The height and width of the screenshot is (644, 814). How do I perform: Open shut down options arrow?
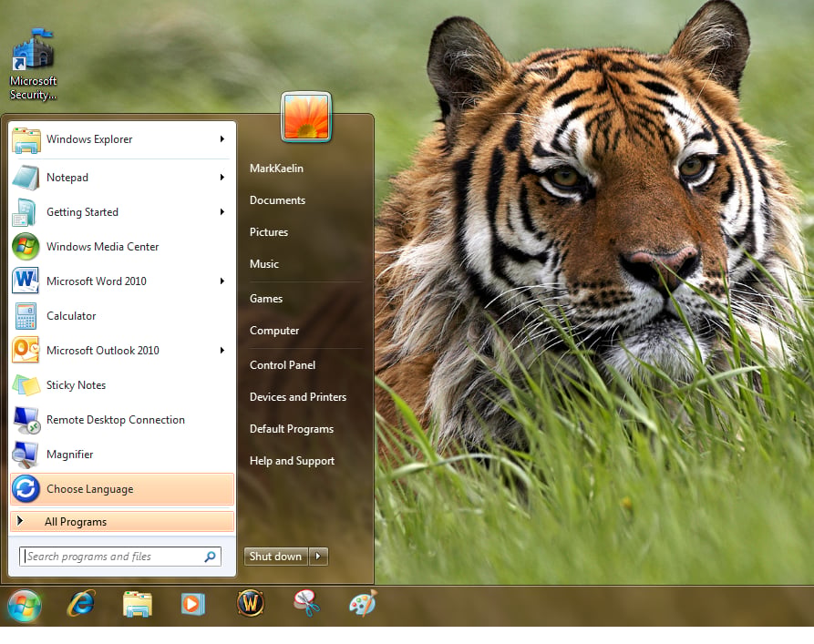tap(318, 557)
